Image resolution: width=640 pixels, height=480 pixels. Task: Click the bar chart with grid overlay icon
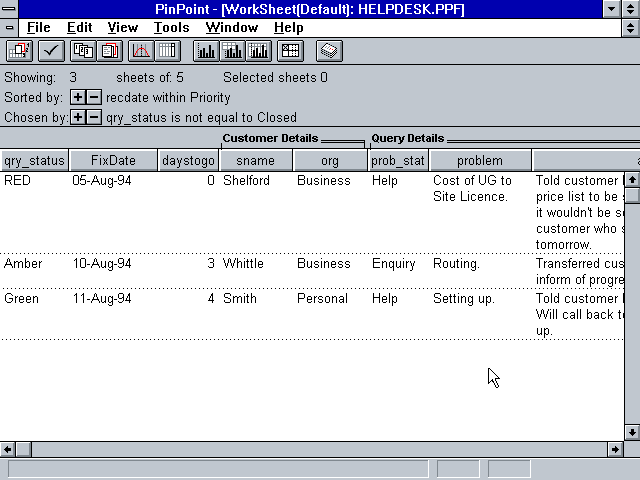(259, 51)
